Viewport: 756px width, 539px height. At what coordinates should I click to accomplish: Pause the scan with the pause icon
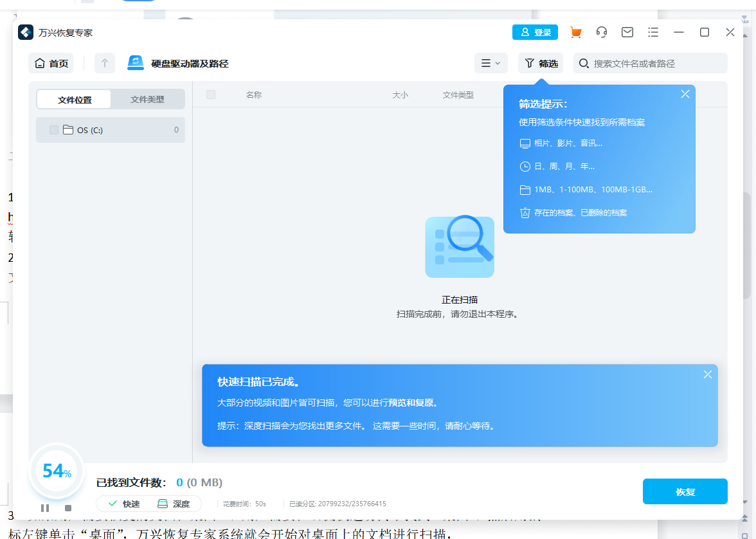(x=46, y=508)
